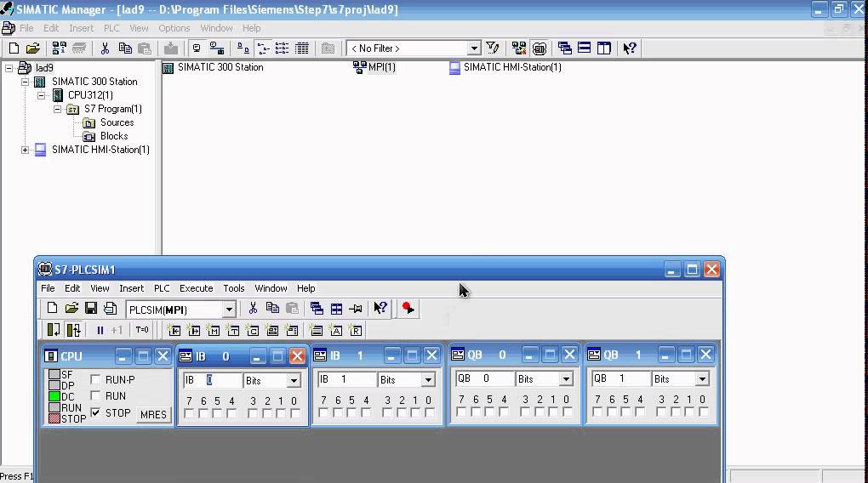Enable RUN-P checkbox in CPU window
This screenshot has height=483, width=868.
point(95,379)
